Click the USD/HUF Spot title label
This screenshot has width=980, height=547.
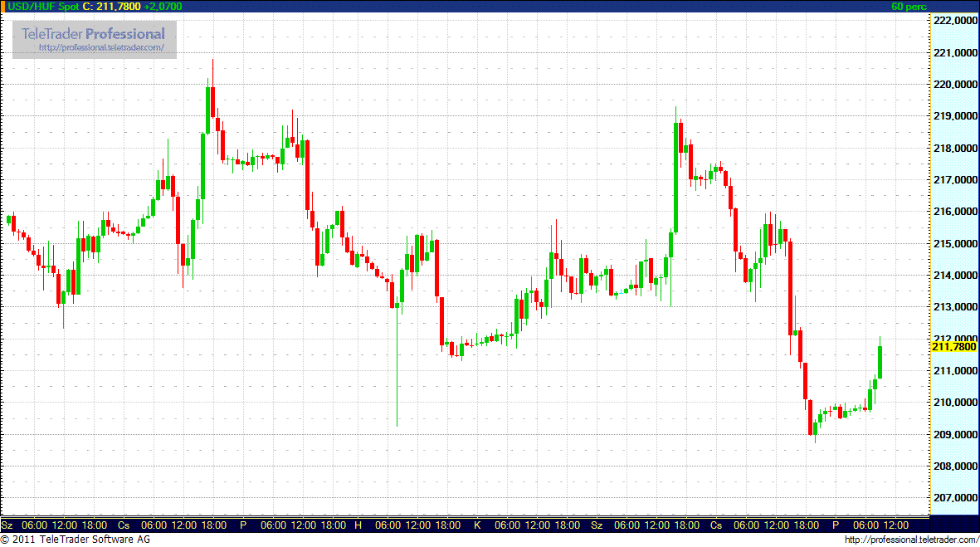40,6
